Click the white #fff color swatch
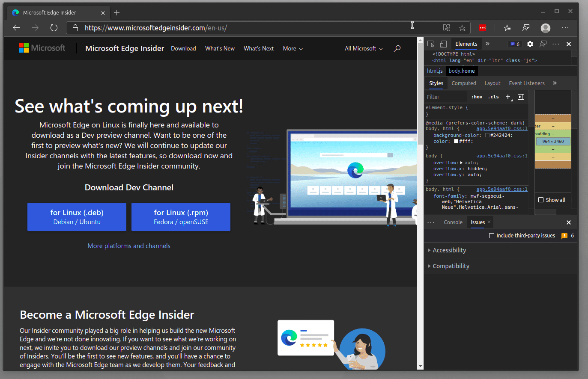This screenshot has height=379, width=588. (456, 142)
